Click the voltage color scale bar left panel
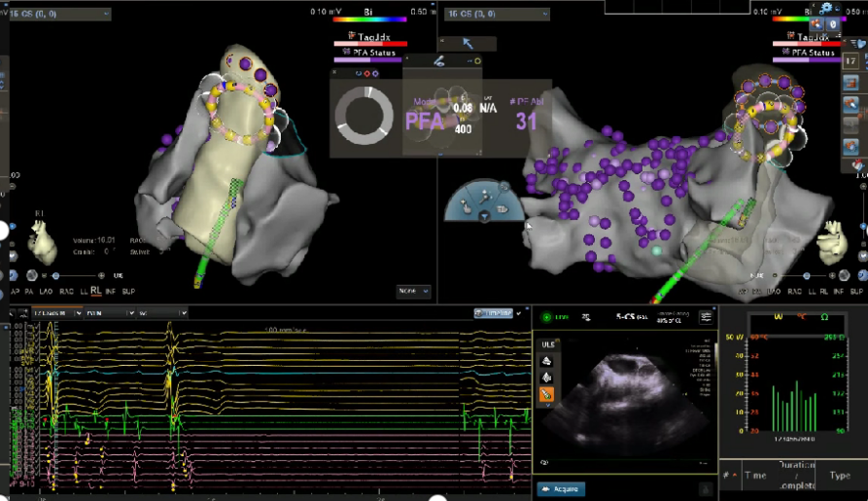868x501 pixels. [x=369, y=20]
